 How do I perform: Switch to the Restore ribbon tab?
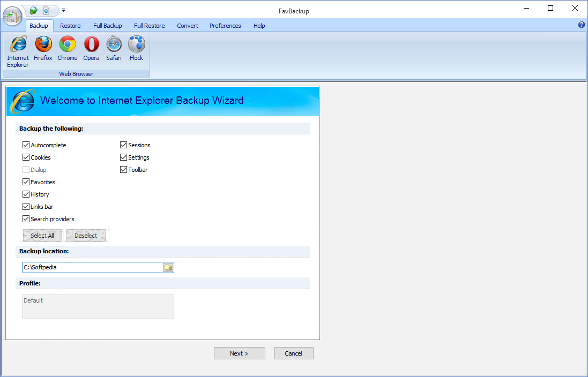71,26
